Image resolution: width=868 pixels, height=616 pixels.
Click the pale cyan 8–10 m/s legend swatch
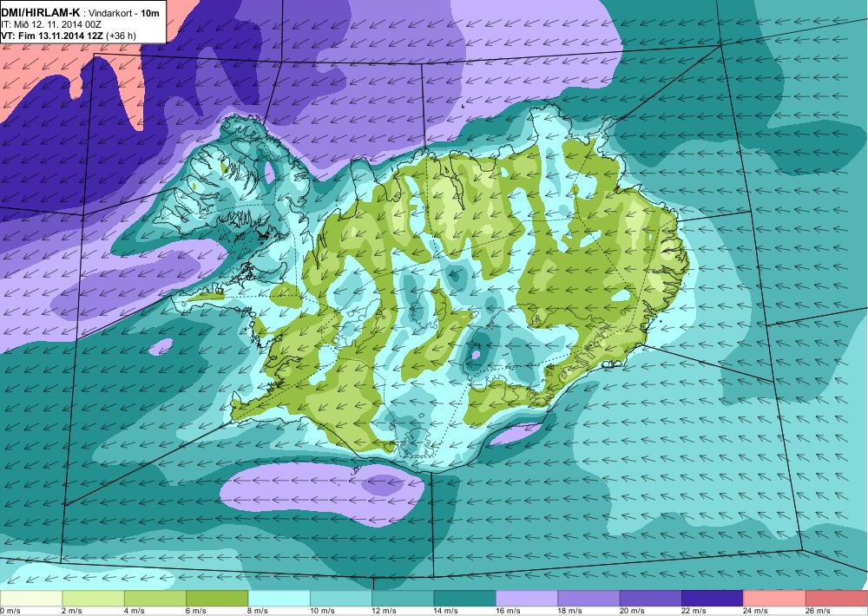click(x=279, y=599)
